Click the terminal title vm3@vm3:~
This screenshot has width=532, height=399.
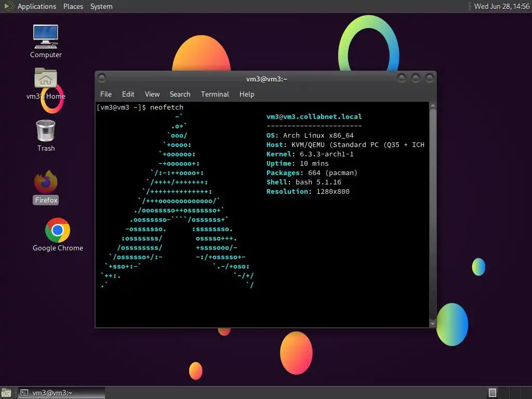click(267, 79)
